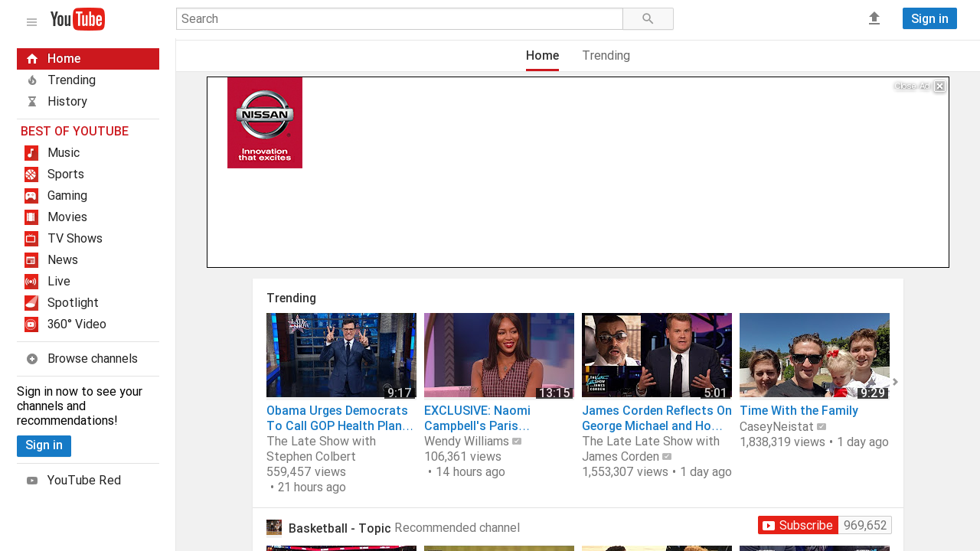The image size is (980, 551).
Task: Select the Home tab at top
Action: [542, 56]
